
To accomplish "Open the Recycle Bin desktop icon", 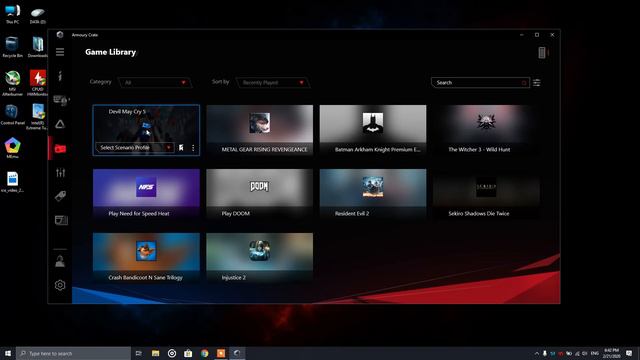I will (13, 47).
